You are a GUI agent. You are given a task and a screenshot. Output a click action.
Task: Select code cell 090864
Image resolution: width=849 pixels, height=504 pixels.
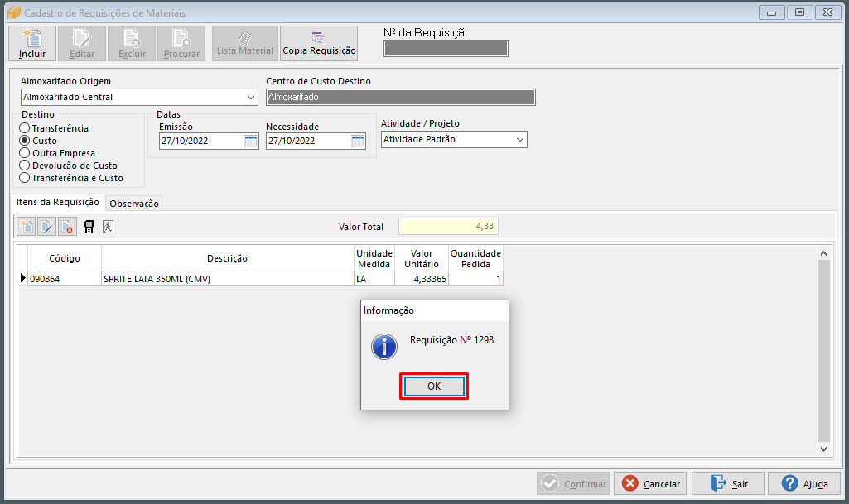(x=65, y=279)
